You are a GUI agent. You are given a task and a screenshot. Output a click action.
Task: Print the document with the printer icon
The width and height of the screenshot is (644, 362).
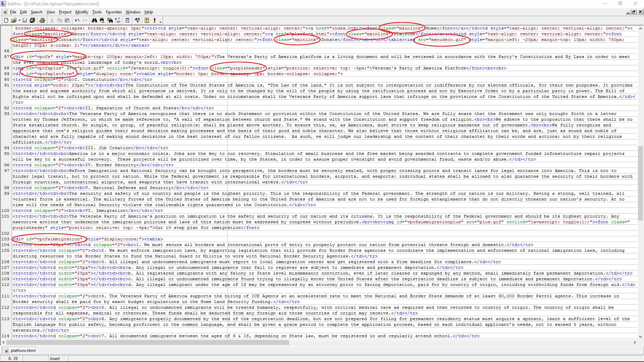point(42,20)
